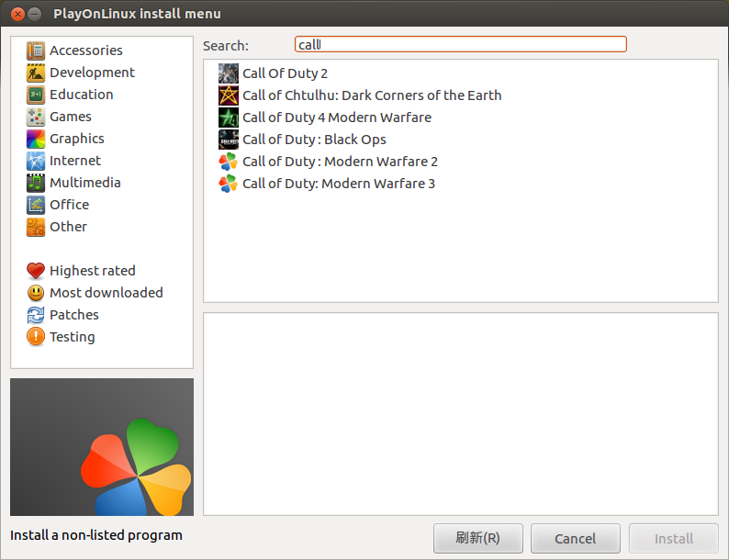The image size is (729, 560).
Task: Select Call of Chtulhu: Dark Corners text
Action: click(372, 95)
